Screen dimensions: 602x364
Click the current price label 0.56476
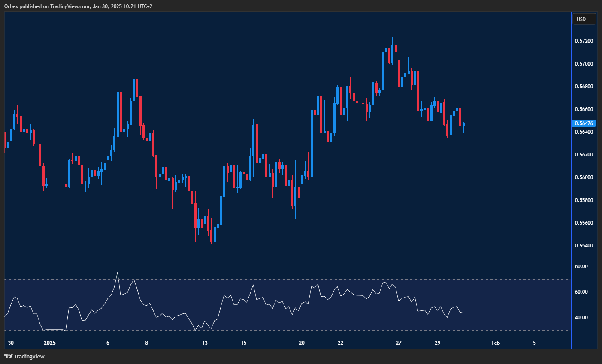coord(584,123)
